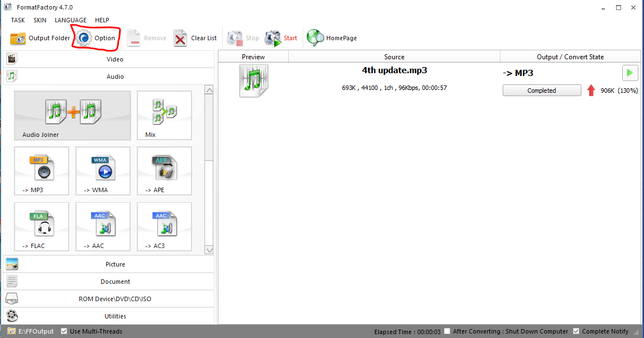Expand the Utilities category
Image resolution: width=644 pixels, height=338 pixels.
pos(109,316)
